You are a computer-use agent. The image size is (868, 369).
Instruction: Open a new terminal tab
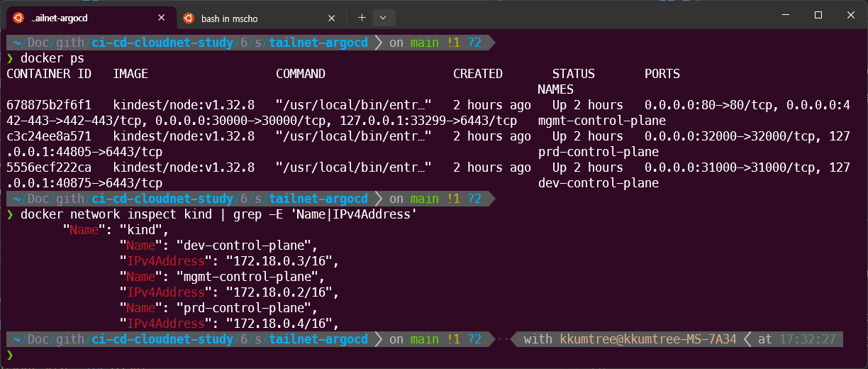tap(362, 18)
